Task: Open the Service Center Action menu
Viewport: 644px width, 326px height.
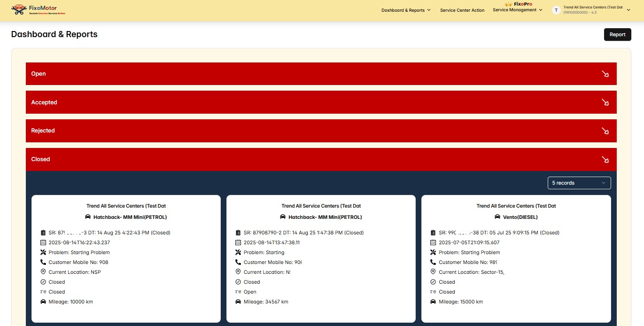Action: pyautogui.click(x=462, y=10)
